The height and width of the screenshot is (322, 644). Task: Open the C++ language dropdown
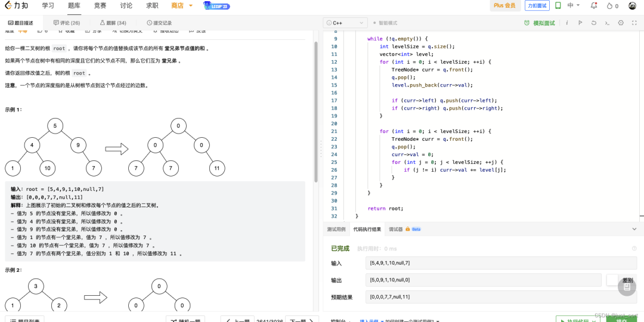(345, 23)
